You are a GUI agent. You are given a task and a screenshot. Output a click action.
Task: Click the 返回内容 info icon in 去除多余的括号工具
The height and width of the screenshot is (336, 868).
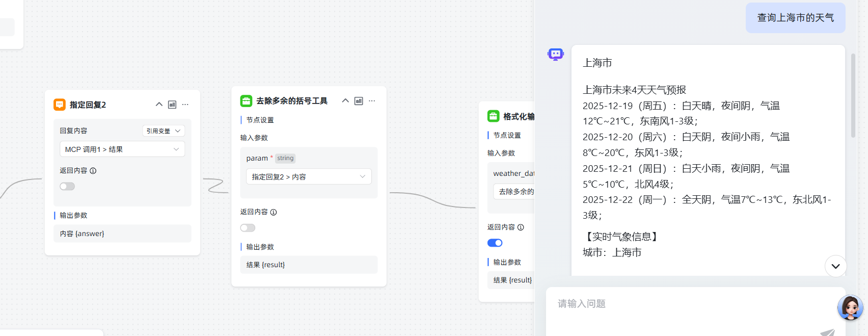coord(274,212)
